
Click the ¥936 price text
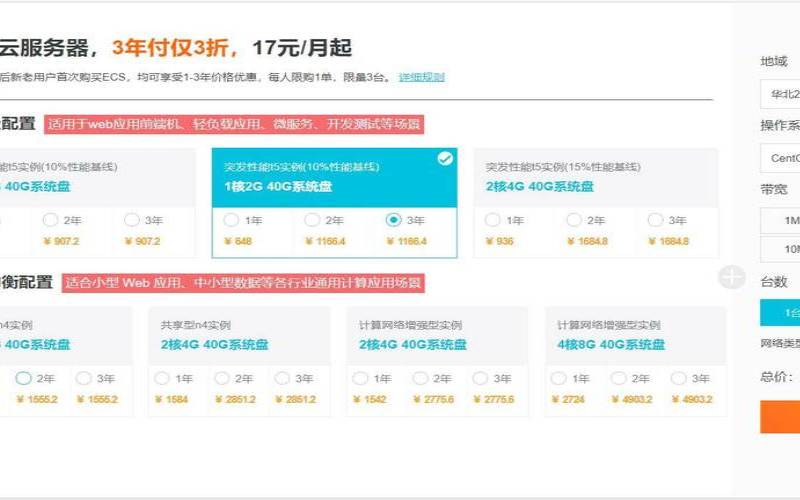499,241
